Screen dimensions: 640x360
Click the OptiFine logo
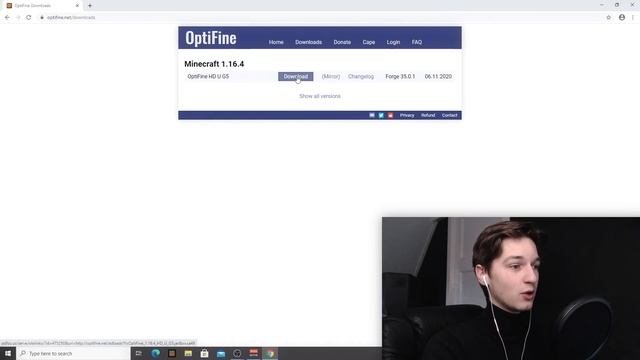click(211, 38)
